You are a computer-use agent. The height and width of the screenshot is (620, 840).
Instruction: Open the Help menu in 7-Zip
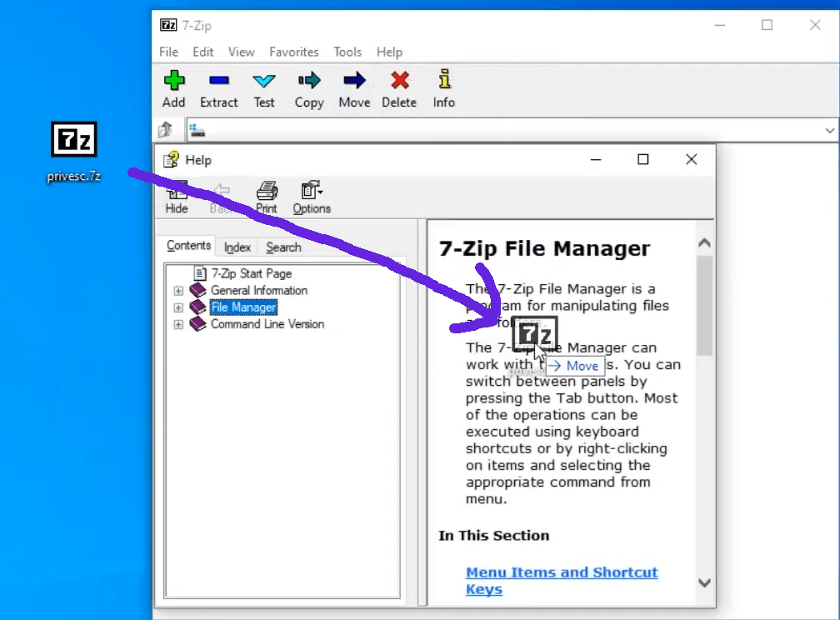[x=389, y=52]
